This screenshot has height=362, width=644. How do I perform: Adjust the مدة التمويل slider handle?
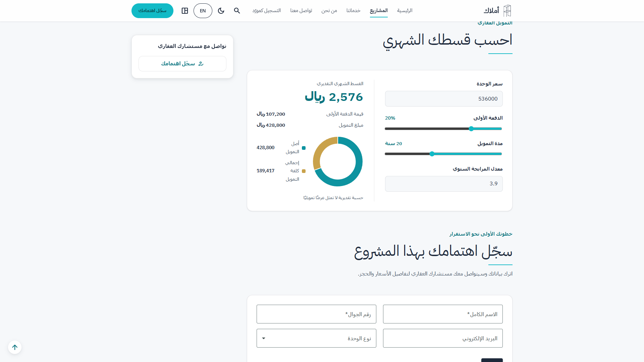click(432, 154)
